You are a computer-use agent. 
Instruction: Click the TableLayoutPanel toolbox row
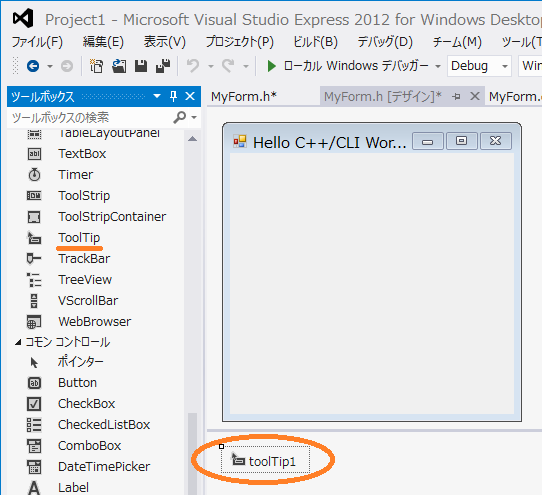point(96,133)
